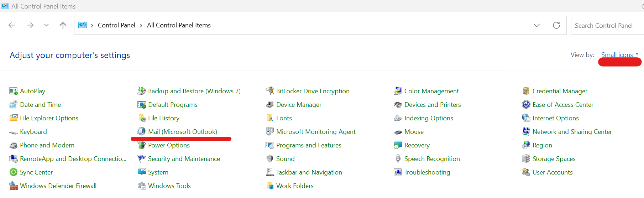This screenshot has height=198, width=644.
Task: Open RemoteApp and Desktop Connections link
Action: pos(73,159)
